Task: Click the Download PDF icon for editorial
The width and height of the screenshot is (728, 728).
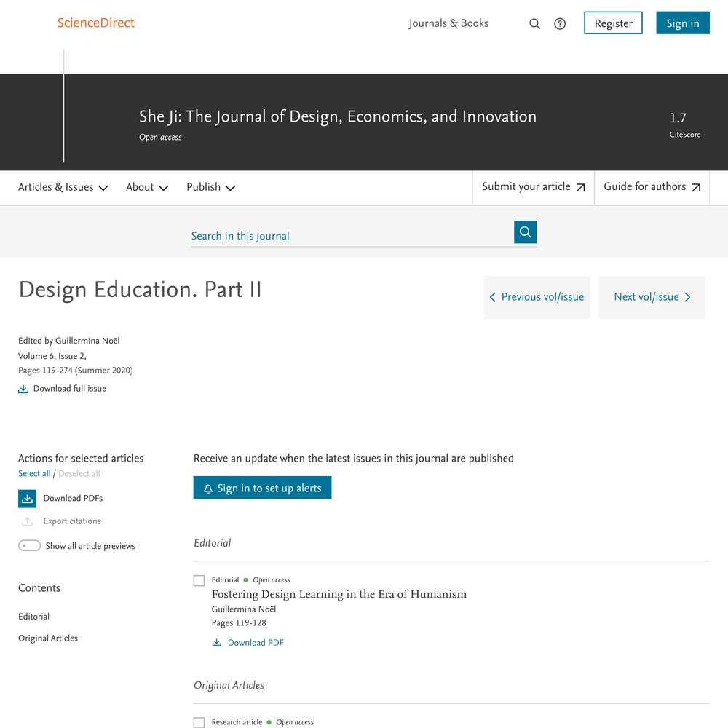Action: point(217,643)
